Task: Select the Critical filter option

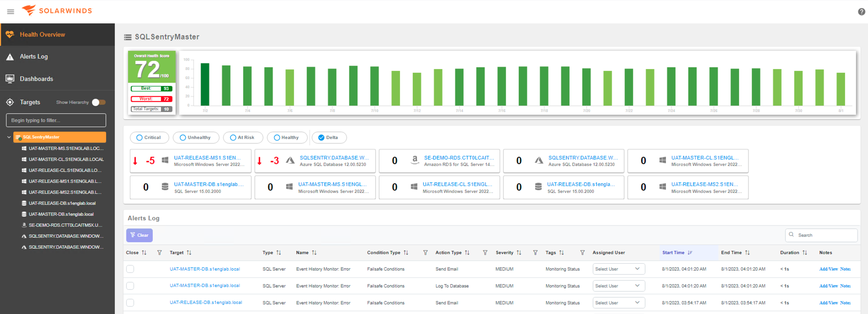Action: (149, 138)
